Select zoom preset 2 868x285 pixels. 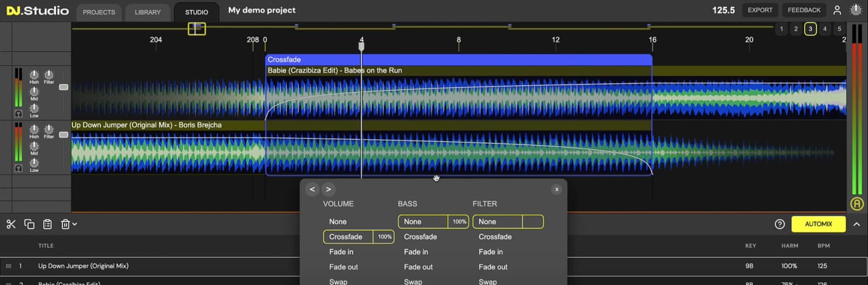796,29
